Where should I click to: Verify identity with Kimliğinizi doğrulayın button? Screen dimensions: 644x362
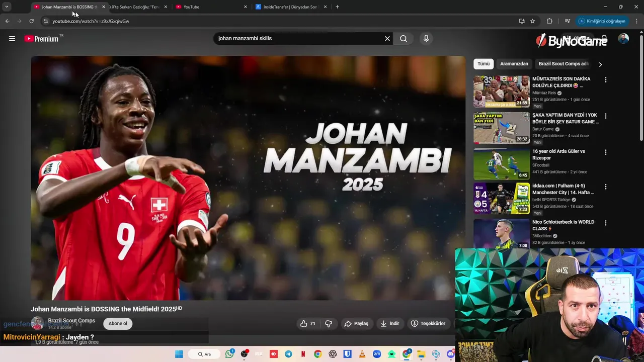click(602, 21)
